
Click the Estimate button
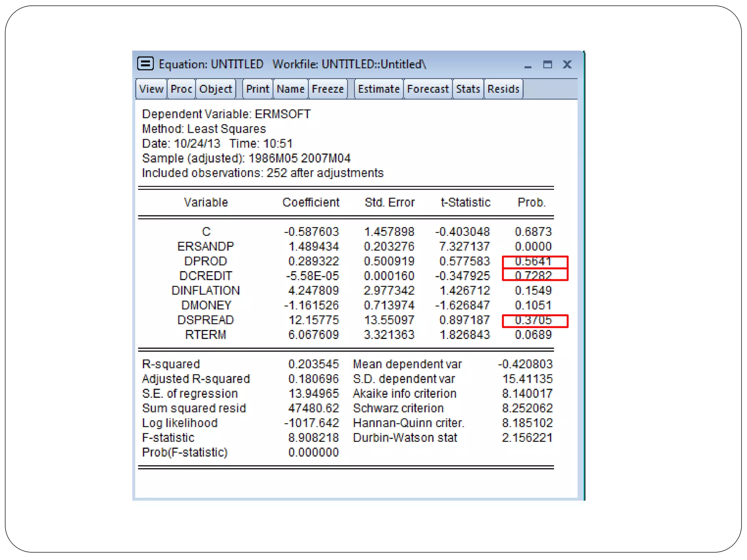click(x=379, y=89)
